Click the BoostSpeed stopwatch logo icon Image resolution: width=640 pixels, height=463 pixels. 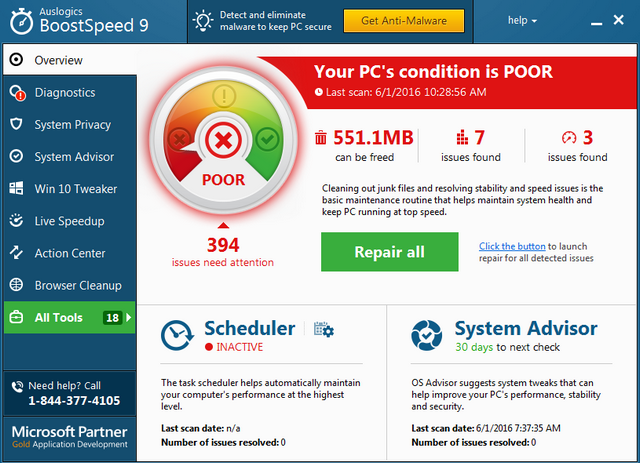pyautogui.click(x=21, y=21)
